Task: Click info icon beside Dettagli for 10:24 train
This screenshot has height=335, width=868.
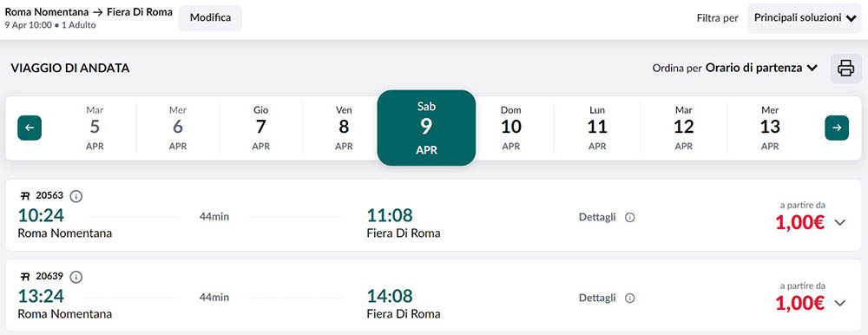Action: 629,218
